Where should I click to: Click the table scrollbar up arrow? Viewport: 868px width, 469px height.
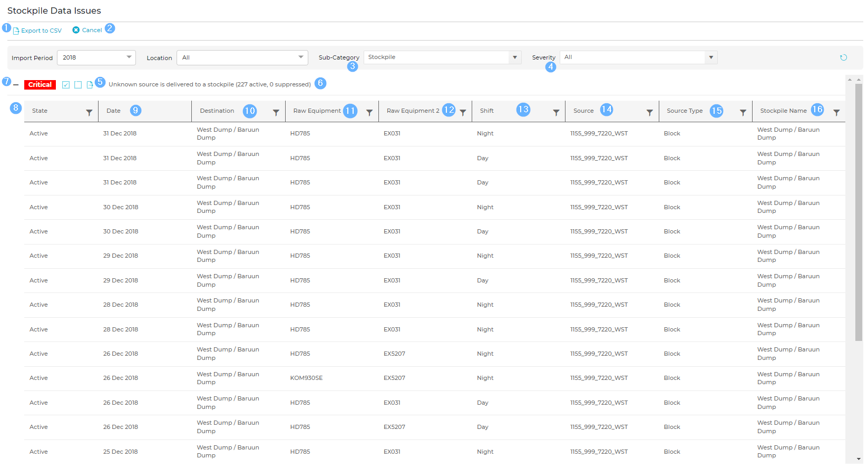pos(859,79)
